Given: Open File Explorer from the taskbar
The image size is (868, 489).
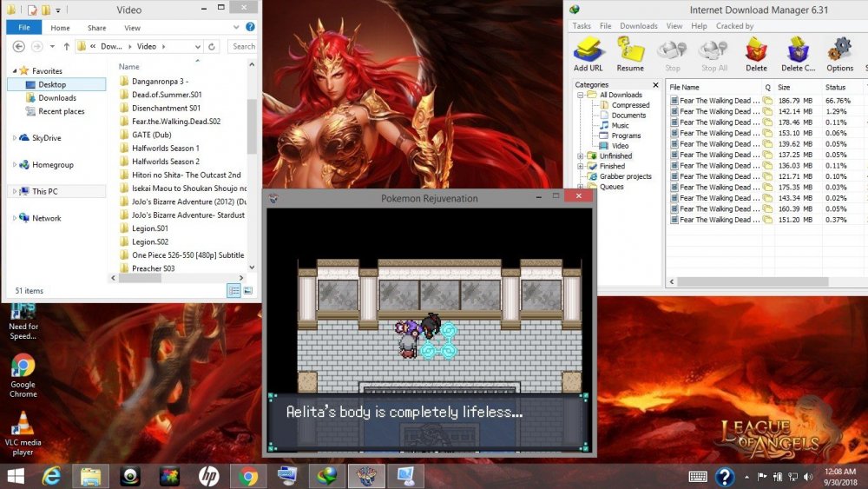Looking at the screenshot, I should (x=91, y=476).
